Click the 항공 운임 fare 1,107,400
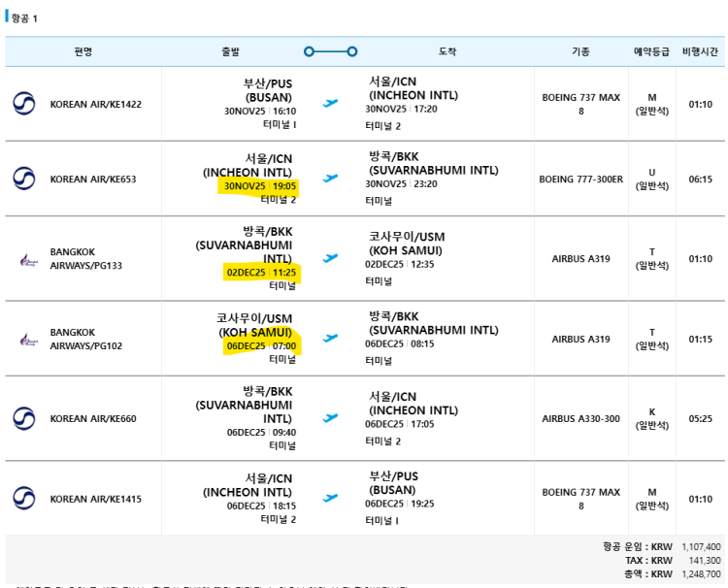The image size is (728, 588). pos(701,547)
